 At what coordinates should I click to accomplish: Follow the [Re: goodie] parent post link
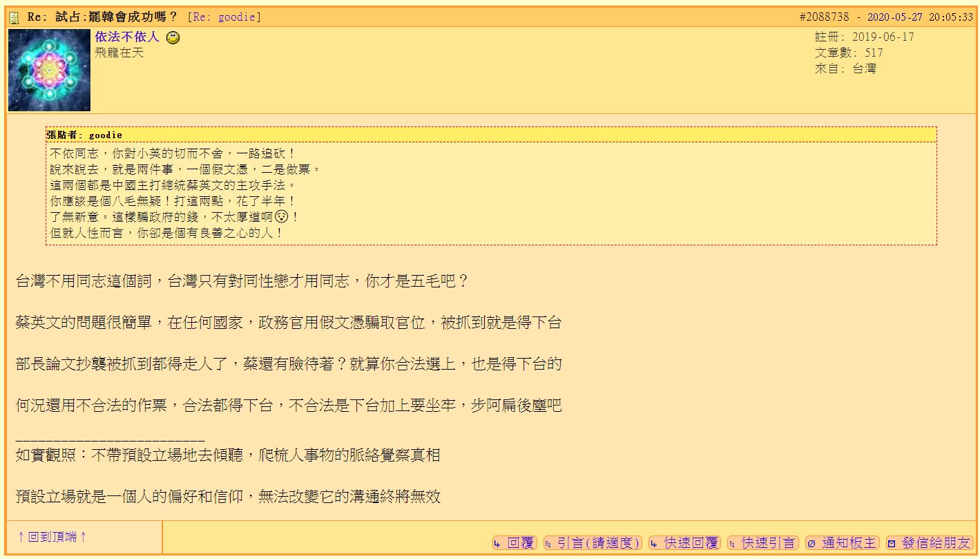tap(224, 17)
